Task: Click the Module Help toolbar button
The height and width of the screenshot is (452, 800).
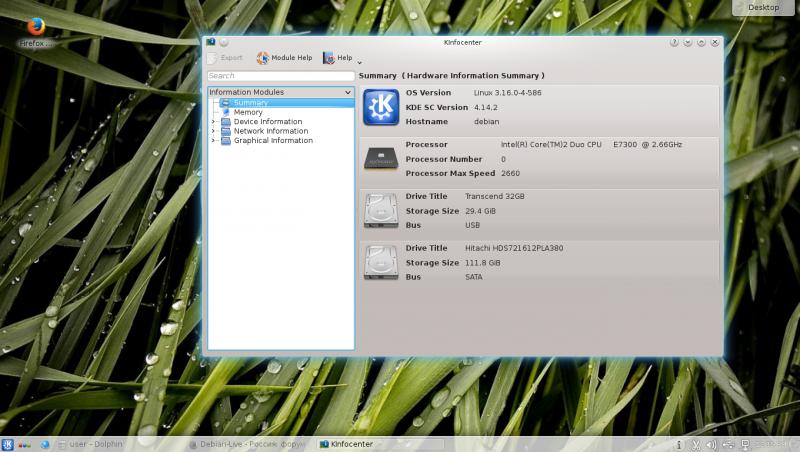Action: [285, 58]
